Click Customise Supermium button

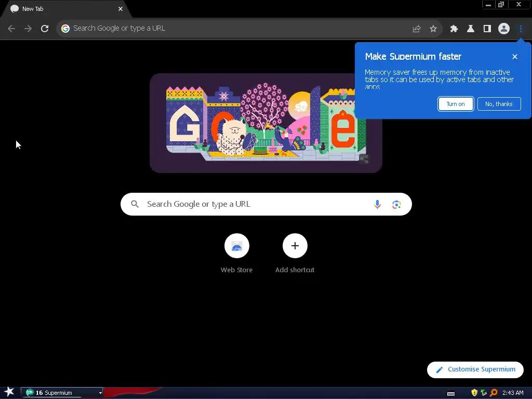[475, 369]
